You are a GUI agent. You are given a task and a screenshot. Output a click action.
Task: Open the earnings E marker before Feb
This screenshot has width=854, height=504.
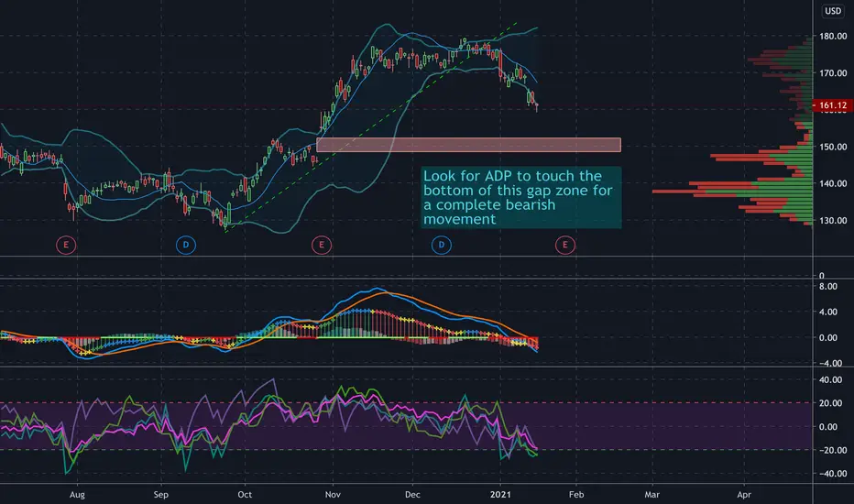(564, 246)
